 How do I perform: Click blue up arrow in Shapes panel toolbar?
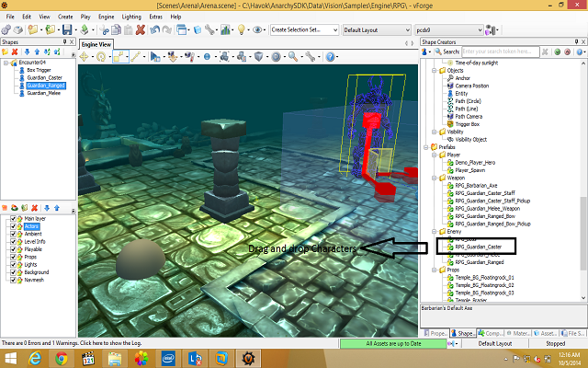click(37, 52)
